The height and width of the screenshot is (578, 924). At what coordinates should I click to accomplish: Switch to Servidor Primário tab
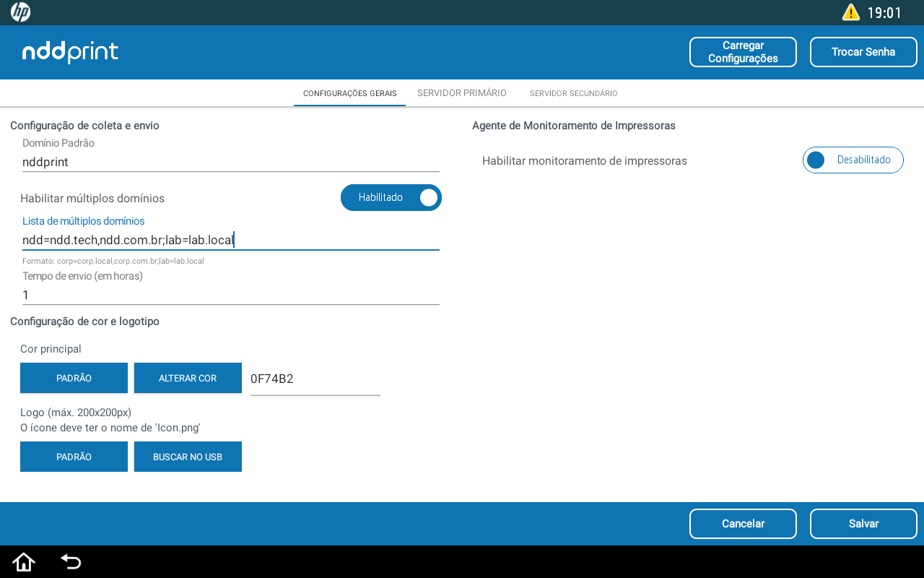462,93
